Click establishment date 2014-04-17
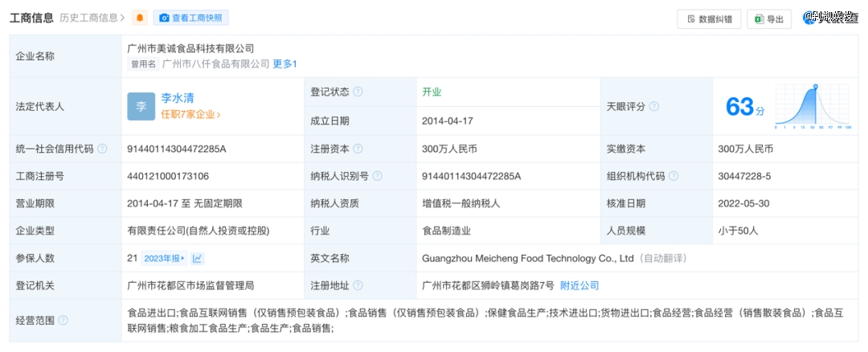 [x=448, y=121]
